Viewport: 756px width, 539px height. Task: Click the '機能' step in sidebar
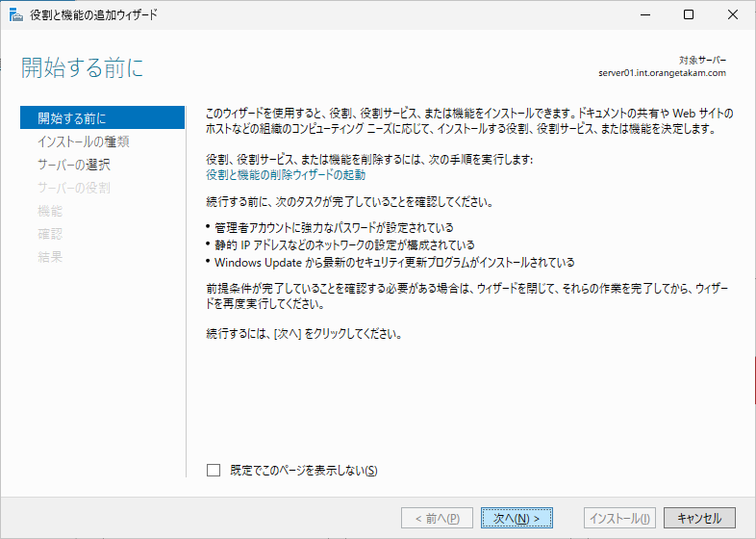(x=50, y=211)
